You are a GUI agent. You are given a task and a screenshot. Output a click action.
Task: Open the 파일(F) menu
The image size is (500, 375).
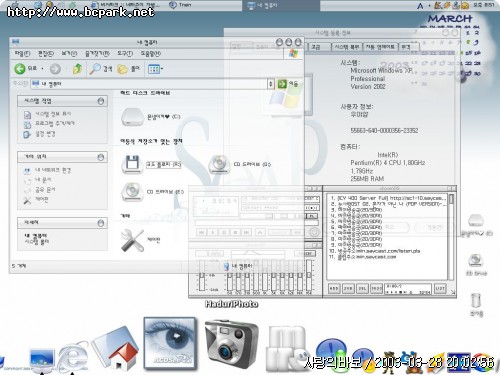click(x=22, y=53)
